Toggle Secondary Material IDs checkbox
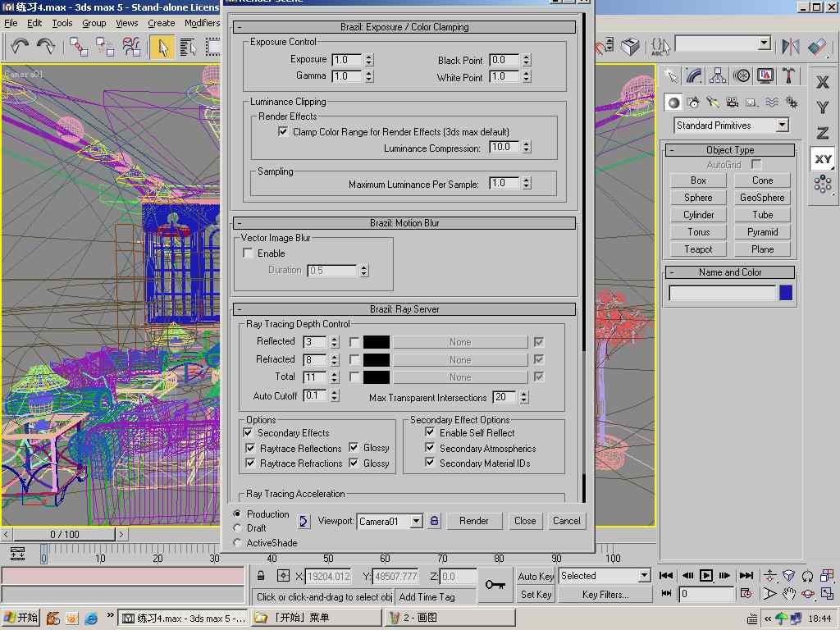Image resolution: width=840 pixels, height=630 pixels. coord(430,463)
